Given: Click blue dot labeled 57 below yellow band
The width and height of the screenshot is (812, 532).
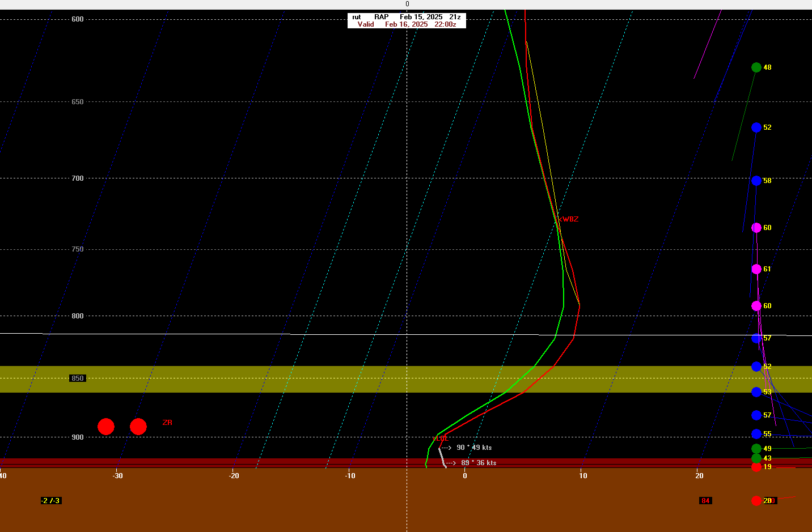Looking at the screenshot, I should click(756, 415).
